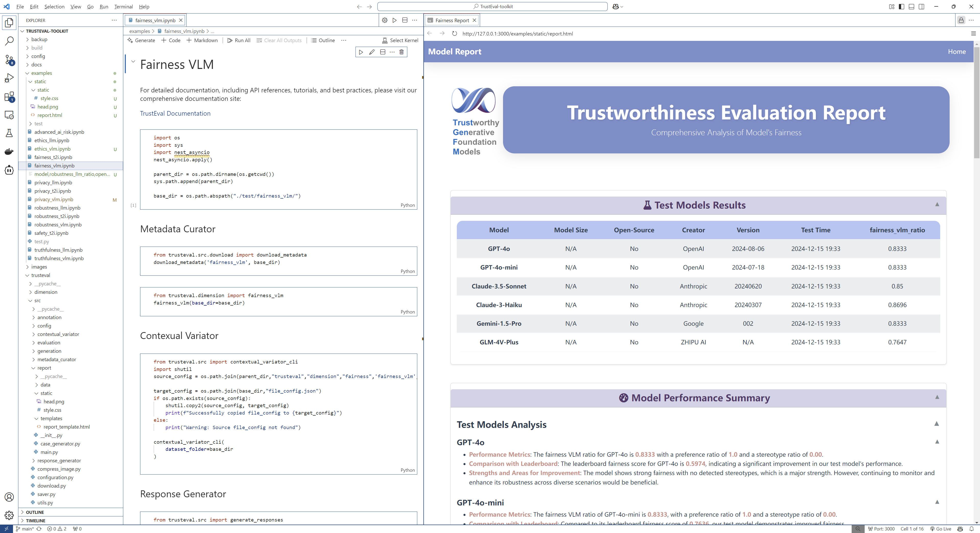Open Explorer views and more actions ellipsis
The image size is (980, 533).
point(114,20)
